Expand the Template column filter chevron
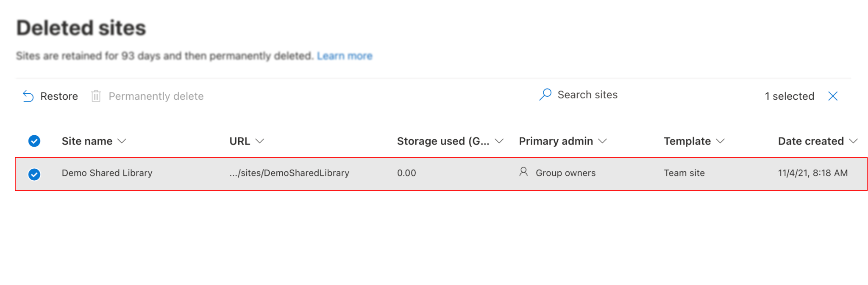Viewport: 868px width, 285px height. click(x=720, y=141)
